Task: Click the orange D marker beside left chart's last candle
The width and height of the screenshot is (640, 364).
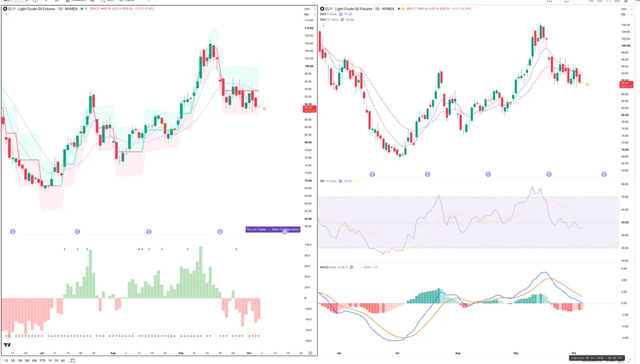Action: tap(264, 109)
